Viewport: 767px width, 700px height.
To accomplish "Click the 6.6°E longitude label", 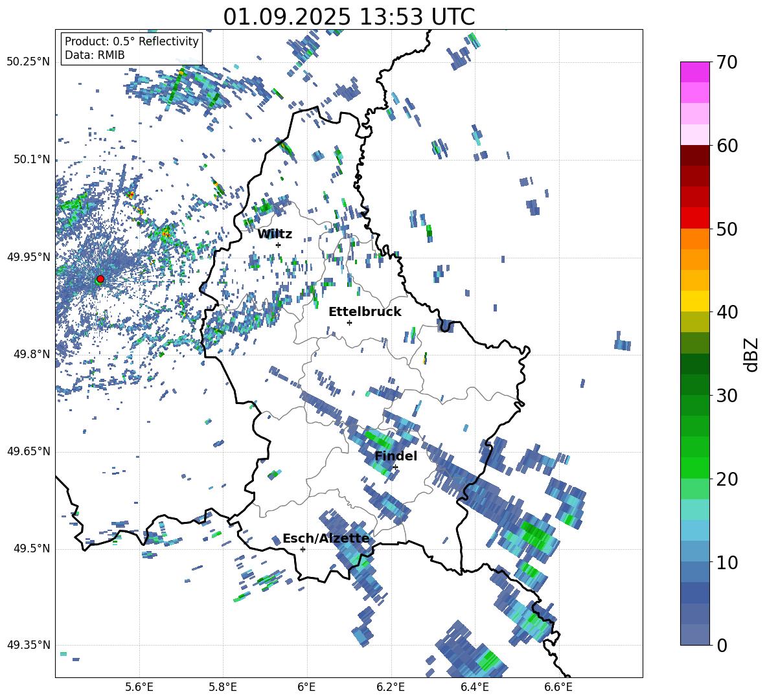I will click(x=558, y=687).
